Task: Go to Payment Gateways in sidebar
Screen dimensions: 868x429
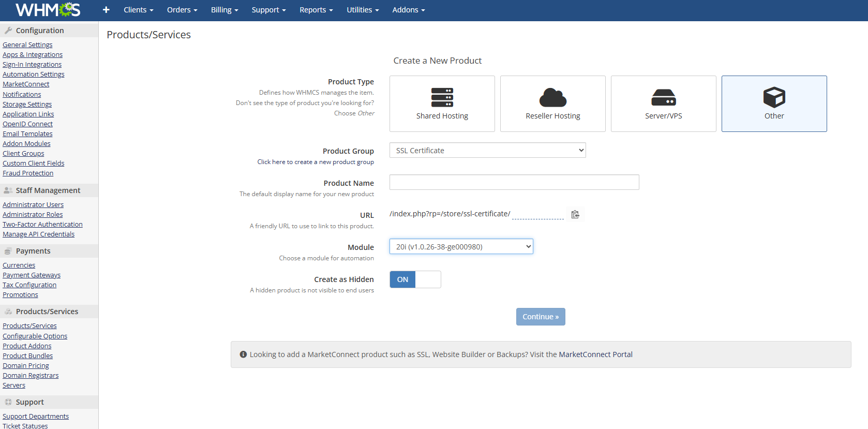Action: tap(32, 275)
